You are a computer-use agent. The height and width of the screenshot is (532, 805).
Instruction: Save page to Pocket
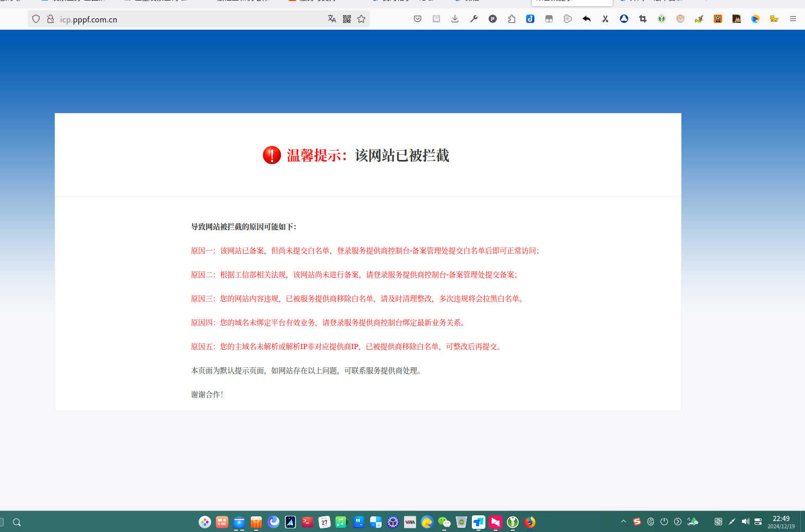click(418, 19)
